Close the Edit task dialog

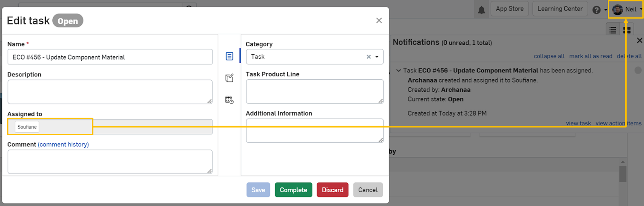click(x=379, y=21)
